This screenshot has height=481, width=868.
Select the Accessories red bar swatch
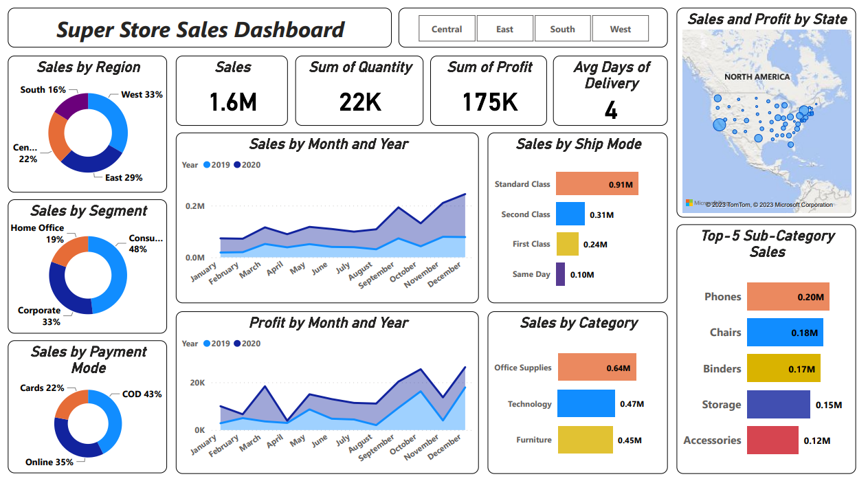click(772, 440)
